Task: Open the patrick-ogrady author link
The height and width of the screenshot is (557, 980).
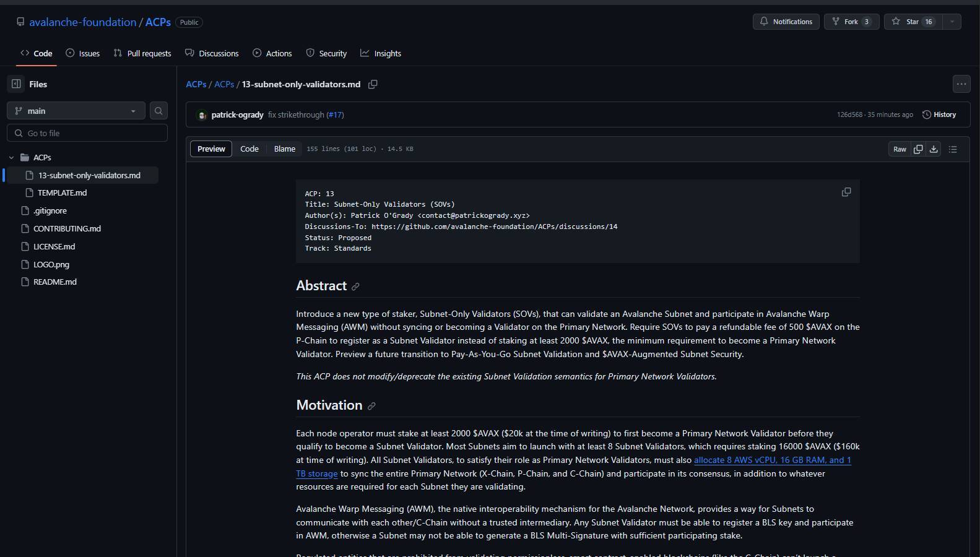Action: 237,114
